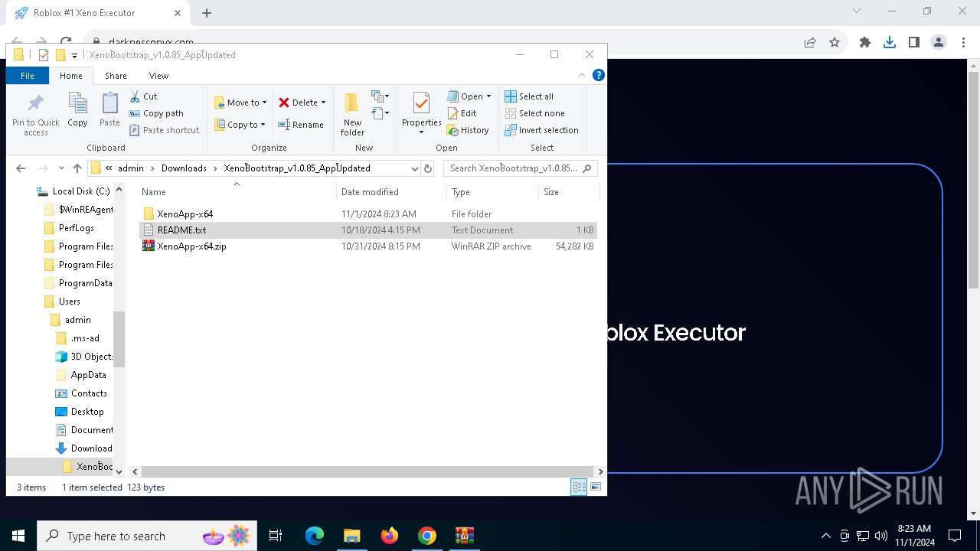Click Open in the Open group
Image resolution: width=980 pixels, height=551 pixels.
pos(465,96)
